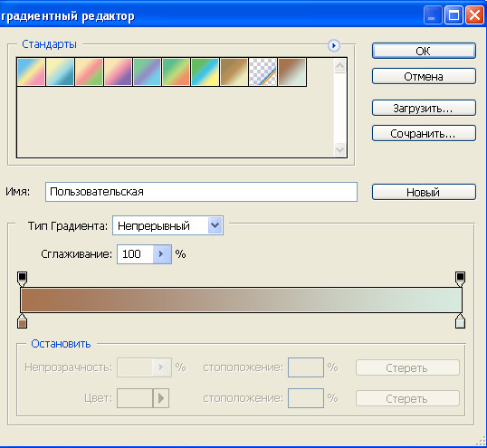Click the Сглаживание value field
The image size is (487, 448).
pyautogui.click(x=135, y=254)
